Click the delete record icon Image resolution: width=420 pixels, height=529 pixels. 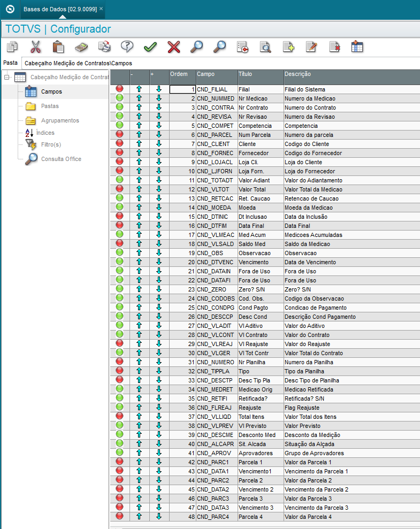pyautogui.click(x=334, y=47)
